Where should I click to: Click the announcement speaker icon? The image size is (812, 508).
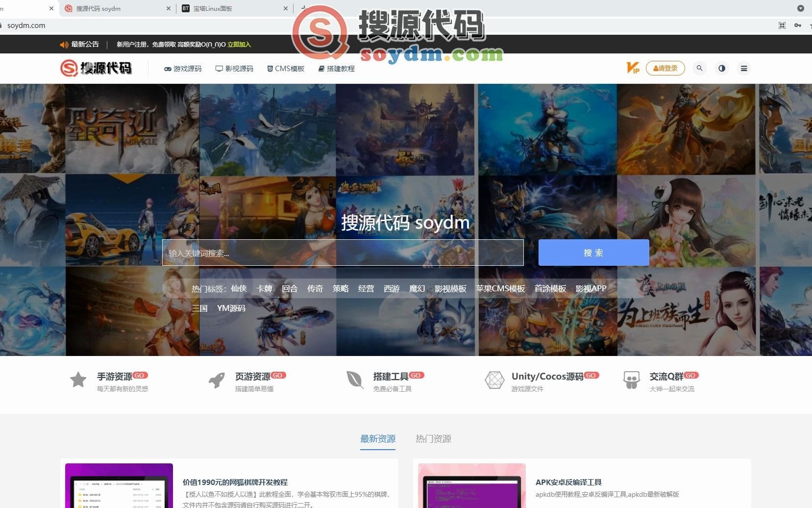tap(64, 45)
